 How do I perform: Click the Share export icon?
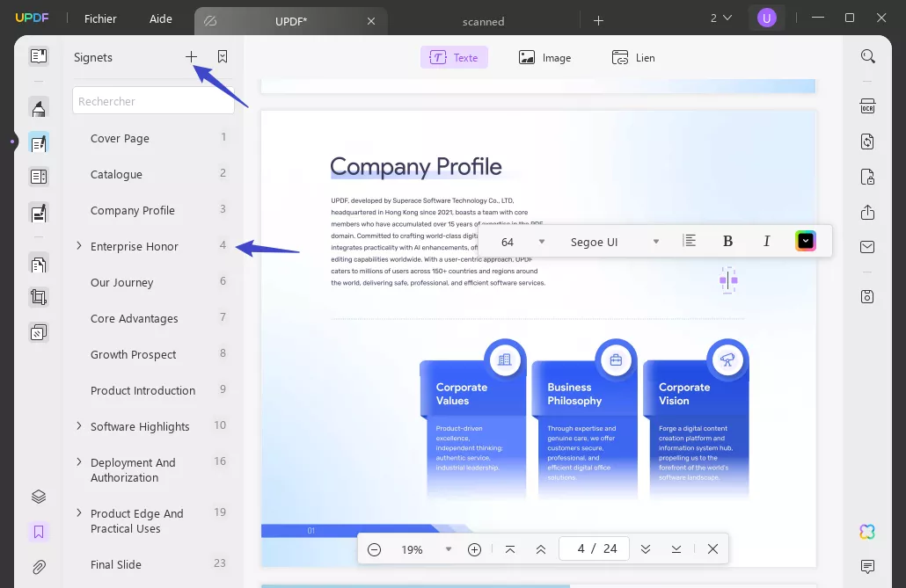coord(868,212)
